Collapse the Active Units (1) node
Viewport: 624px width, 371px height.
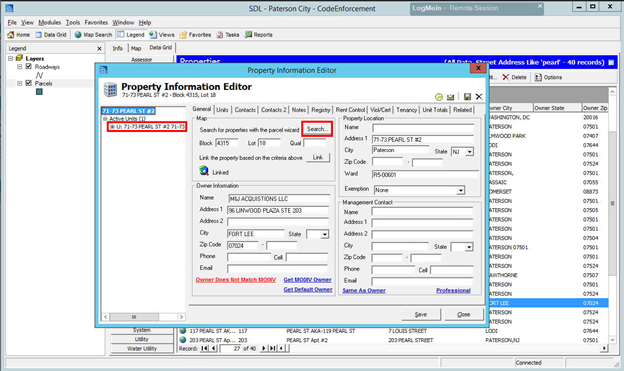(105, 119)
